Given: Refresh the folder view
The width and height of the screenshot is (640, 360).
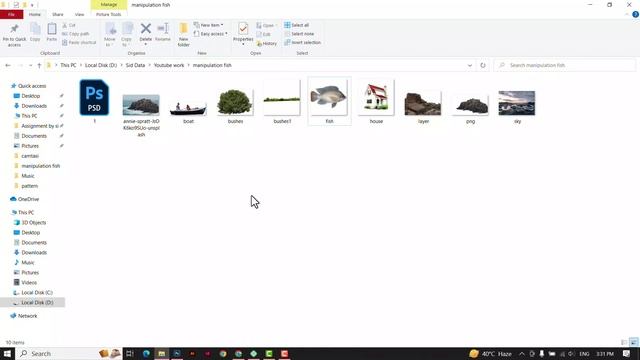Looking at the screenshot, I should click(x=483, y=65).
